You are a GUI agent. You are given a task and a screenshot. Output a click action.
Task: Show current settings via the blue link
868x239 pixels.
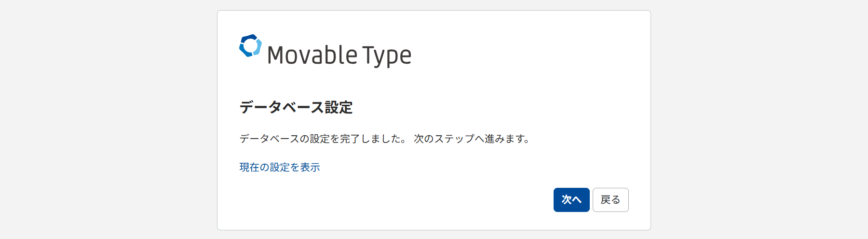click(x=280, y=167)
